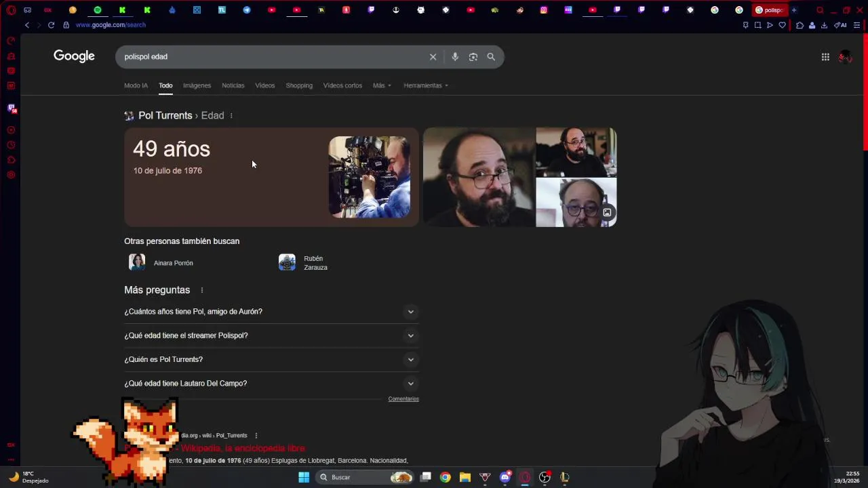
Task: Open a new browser tab with plus
Action: pyautogui.click(x=794, y=10)
